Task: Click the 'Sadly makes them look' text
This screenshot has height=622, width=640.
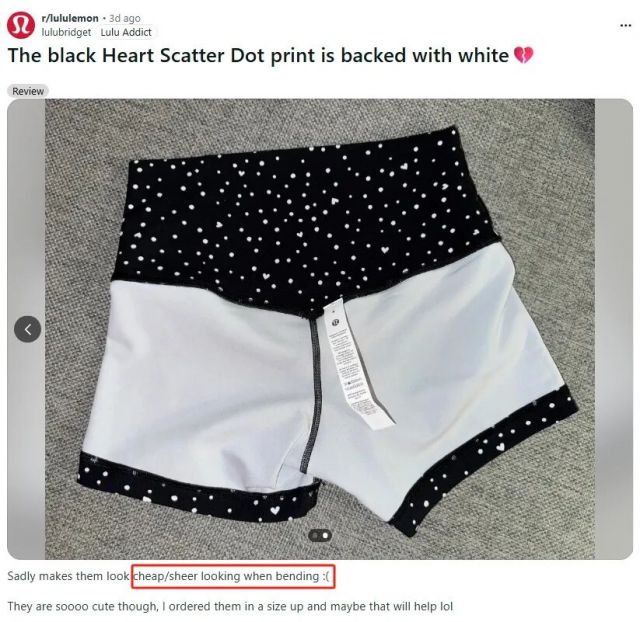Action: [x=69, y=576]
